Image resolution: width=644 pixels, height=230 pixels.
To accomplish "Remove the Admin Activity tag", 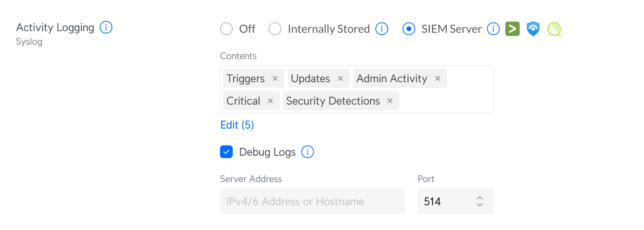I will coord(438,79).
